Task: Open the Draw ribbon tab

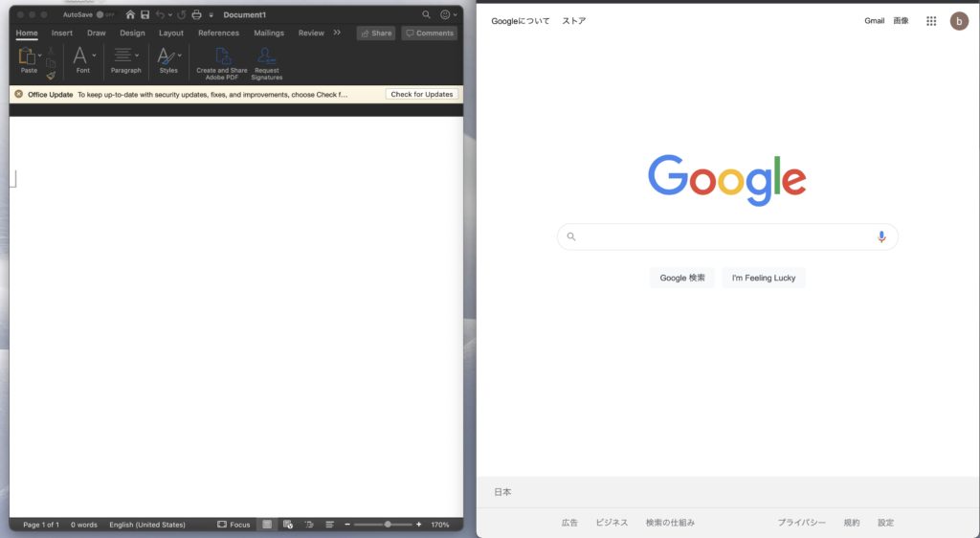Action: point(97,34)
